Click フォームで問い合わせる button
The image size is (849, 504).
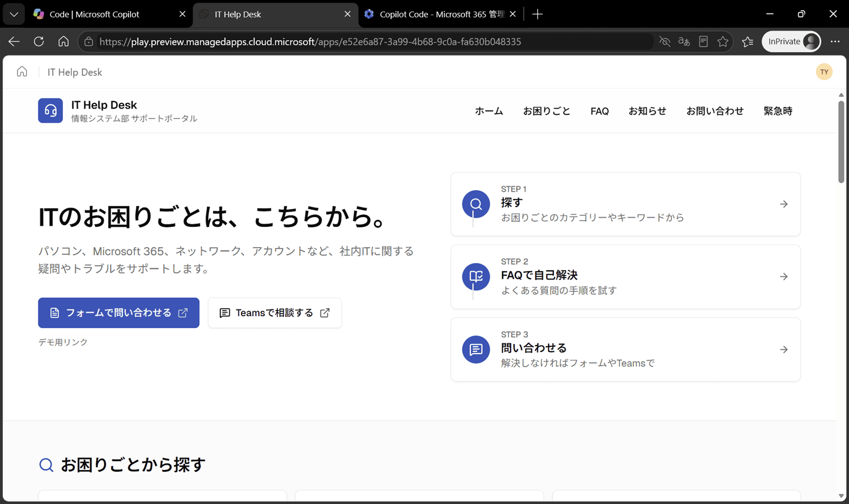[119, 313]
